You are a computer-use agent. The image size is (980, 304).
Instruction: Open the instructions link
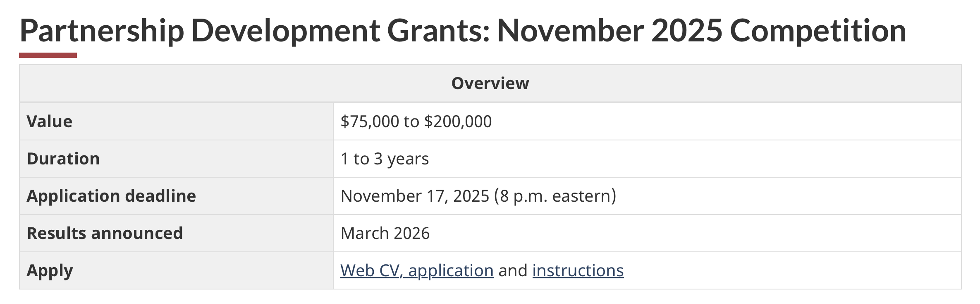(578, 271)
